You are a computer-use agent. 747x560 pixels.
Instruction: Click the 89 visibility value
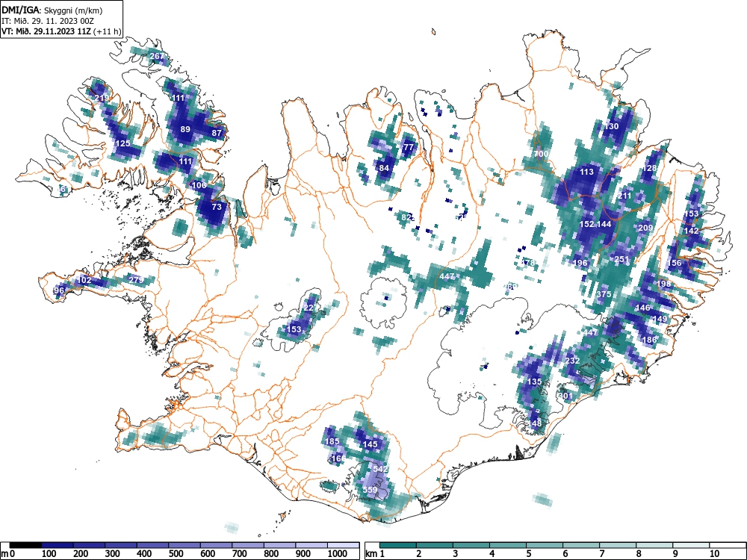tap(185, 129)
